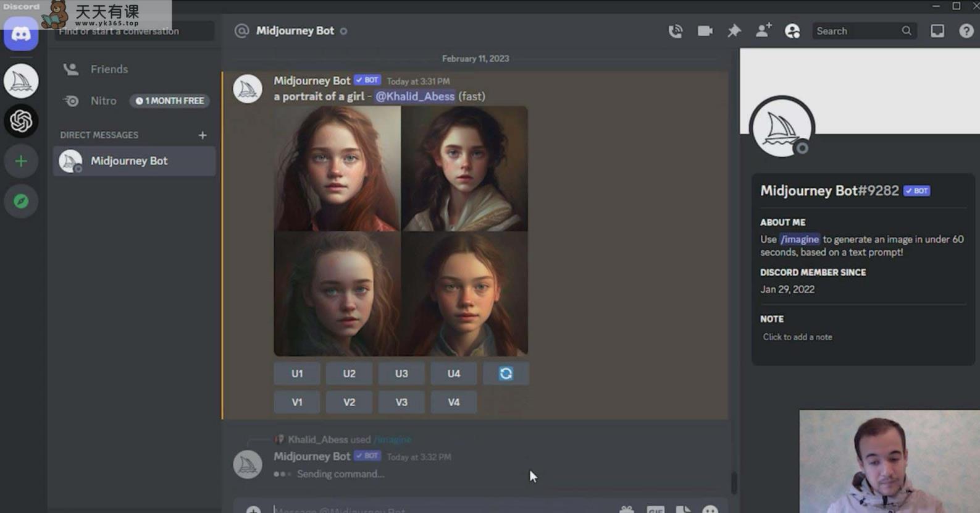980x513 pixels.
Task: Click the Midjourney Bot name in chat header
Action: pyautogui.click(x=295, y=31)
